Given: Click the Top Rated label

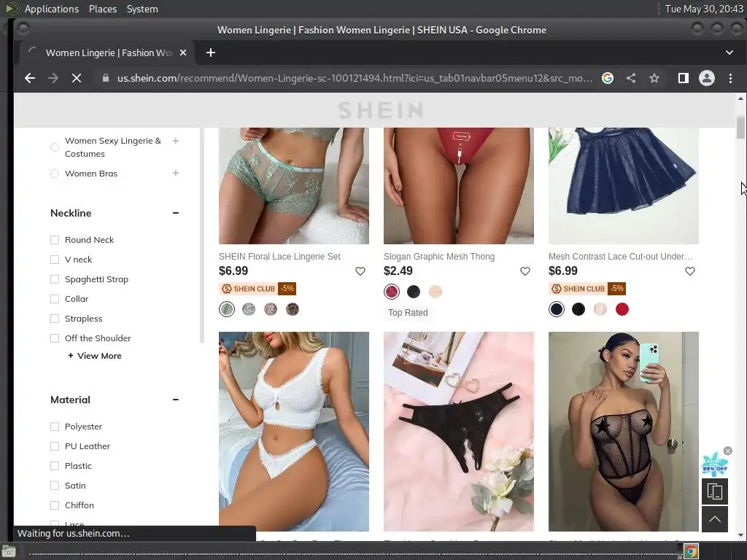Looking at the screenshot, I should tap(408, 312).
